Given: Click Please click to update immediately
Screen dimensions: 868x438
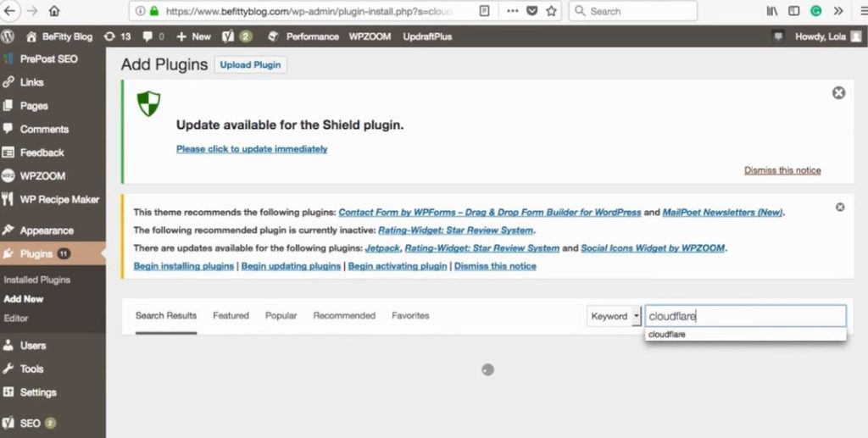Looking at the screenshot, I should coord(252,149).
